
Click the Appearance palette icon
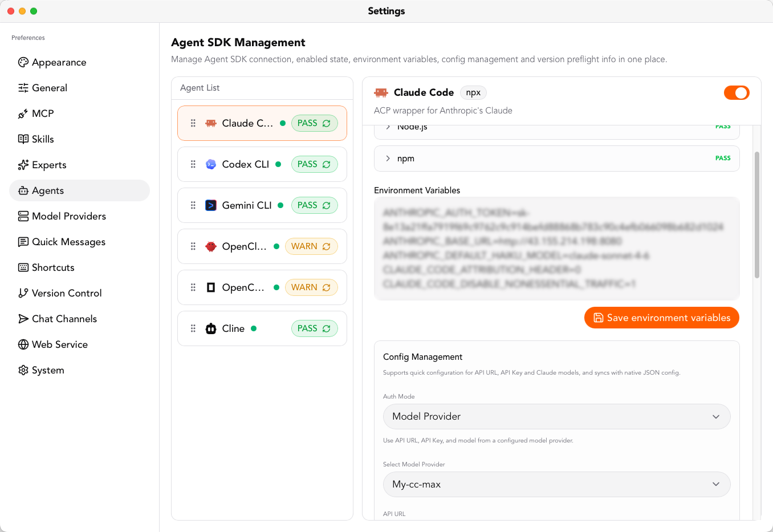[x=23, y=62]
